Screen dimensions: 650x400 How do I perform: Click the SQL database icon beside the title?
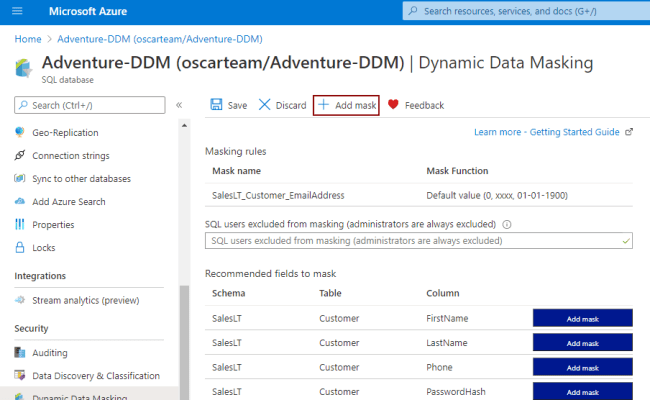(23, 68)
